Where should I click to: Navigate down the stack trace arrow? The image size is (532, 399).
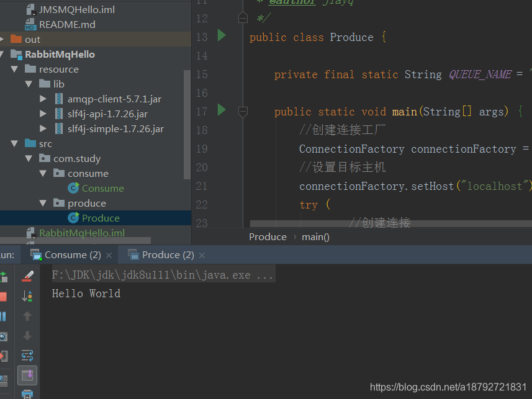point(27,336)
